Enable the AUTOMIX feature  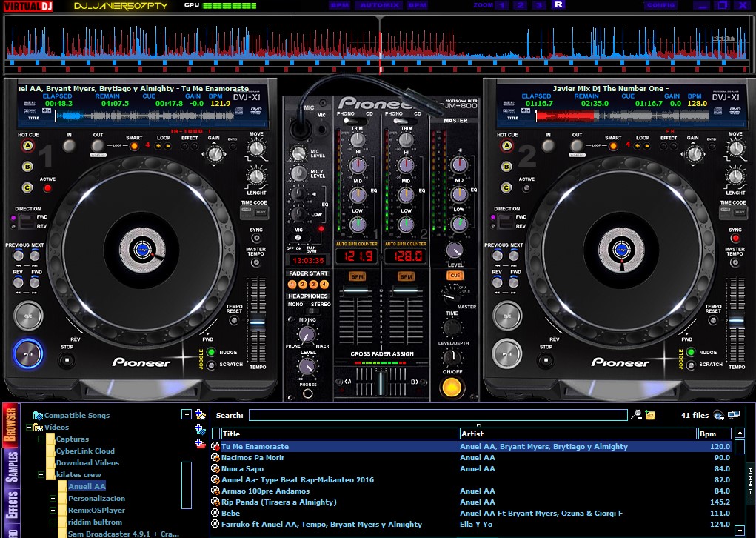click(379, 5)
